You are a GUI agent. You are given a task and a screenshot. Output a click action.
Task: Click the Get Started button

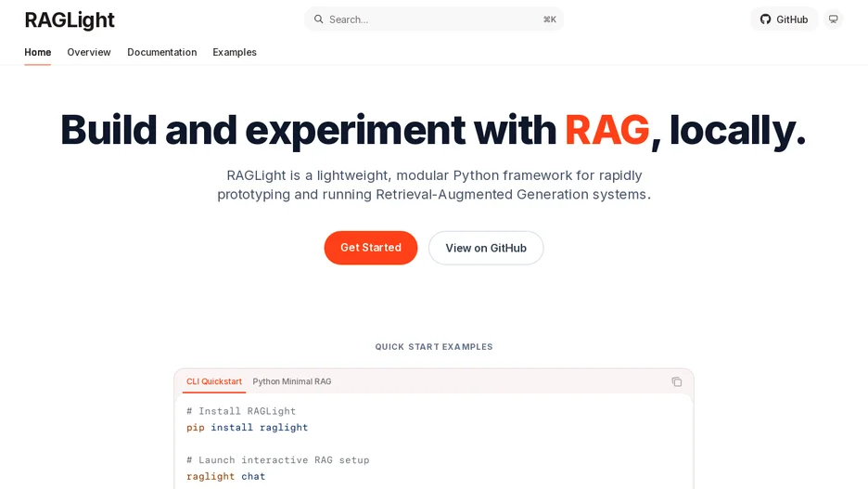pyautogui.click(x=371, y=248)
